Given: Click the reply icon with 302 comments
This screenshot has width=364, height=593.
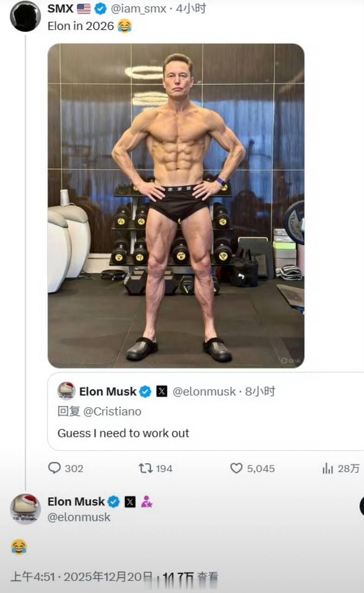Looking at the screenshot, I should pos(55,468).
